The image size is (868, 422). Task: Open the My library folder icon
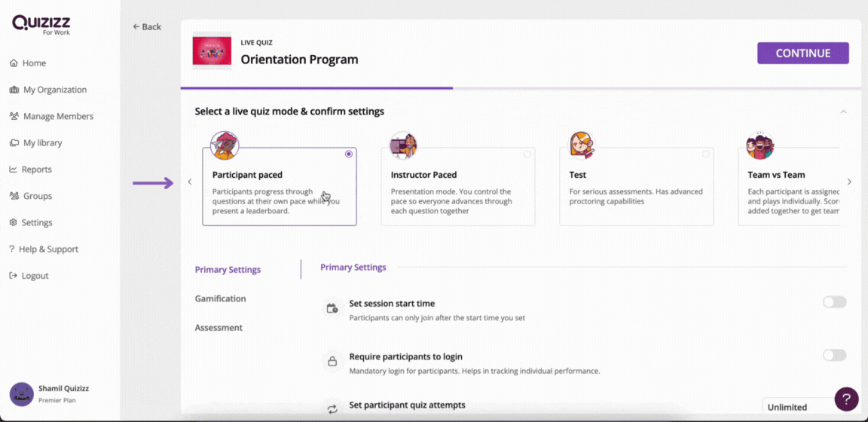click(14, 143)
